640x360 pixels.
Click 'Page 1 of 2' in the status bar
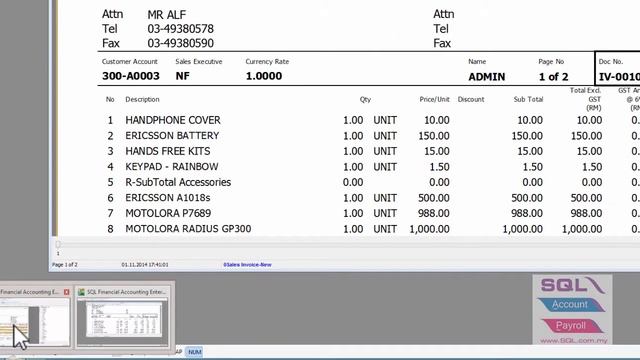click(x=64, y=265)
